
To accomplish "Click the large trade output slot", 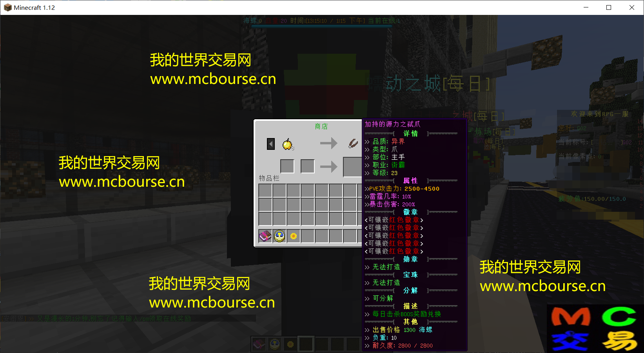I will pyautogui.click(x=352, y=166).
